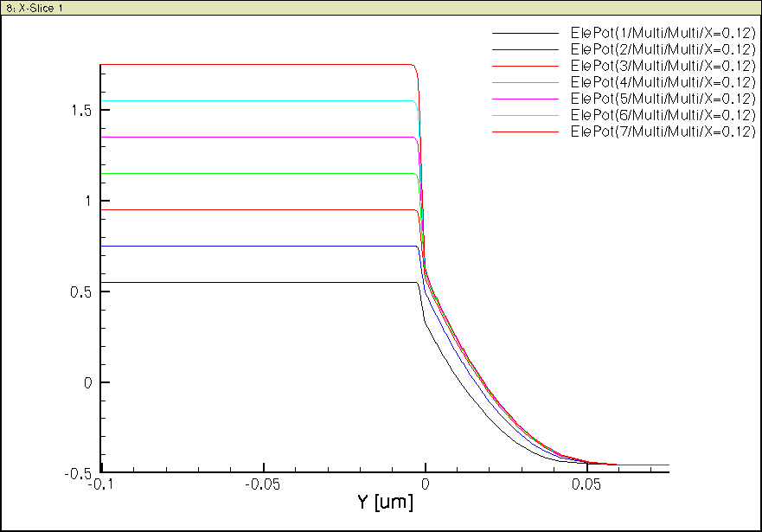Select legend entry ElePot(7/Multi/Multi/X=0.12)
762x532 pixels.
663,132
